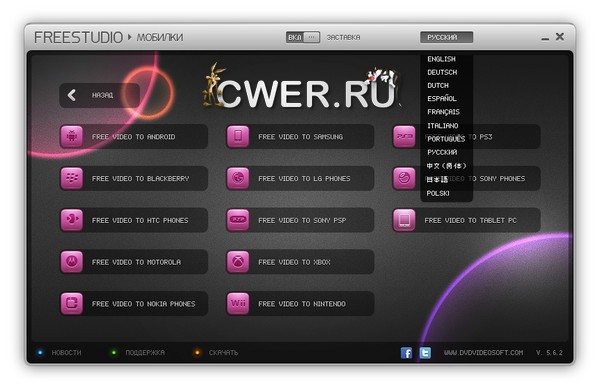Screen dimensions: 600x390
Task: Close the FreeStudio window
Action: point(560,36)
